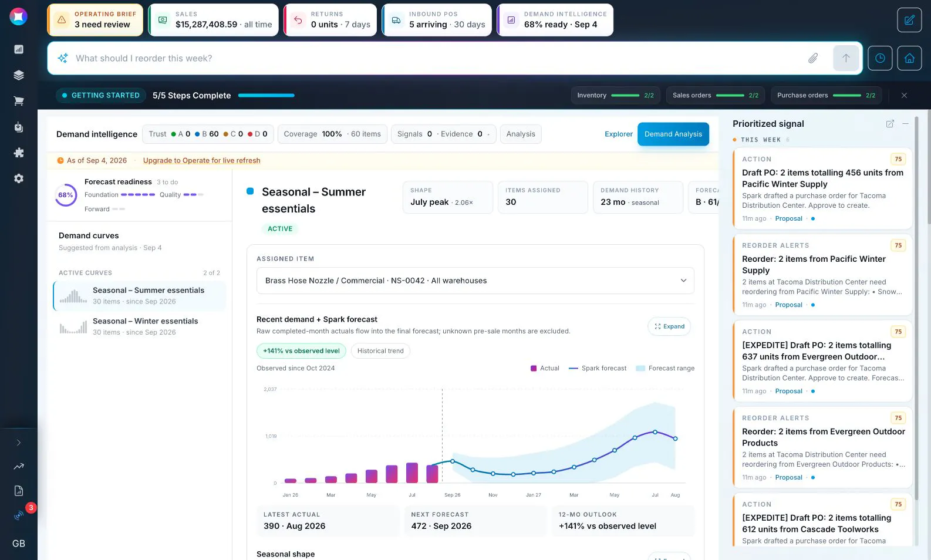Toggle the +141% vs observed level chip
The height and width of the screenshot is (560, 931).
301,351
